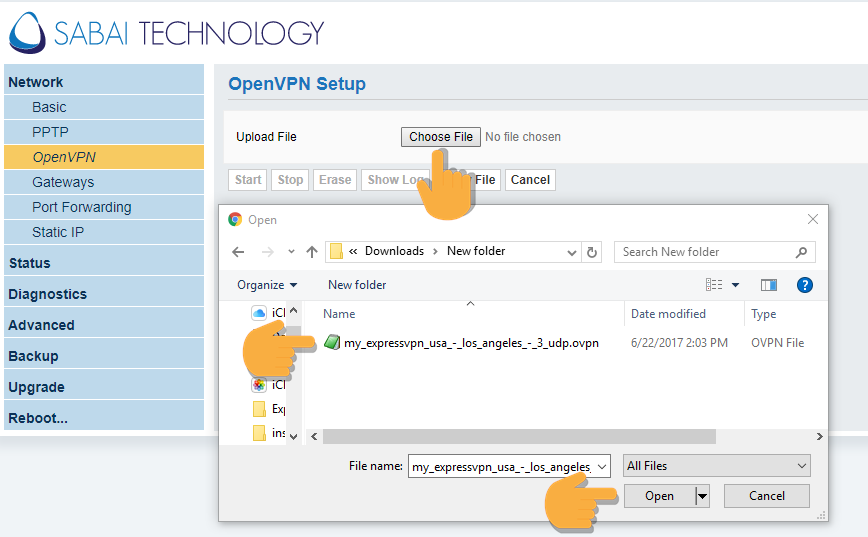Open the Backup section
The width and height of the screenshot is (868, 537).
[x=104, y=356]
